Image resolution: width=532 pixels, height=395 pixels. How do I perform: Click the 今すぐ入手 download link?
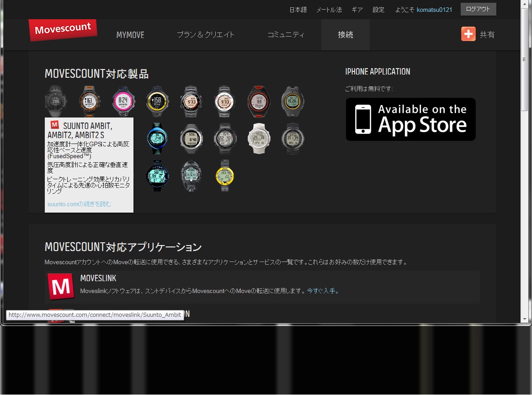coord(322,291)
